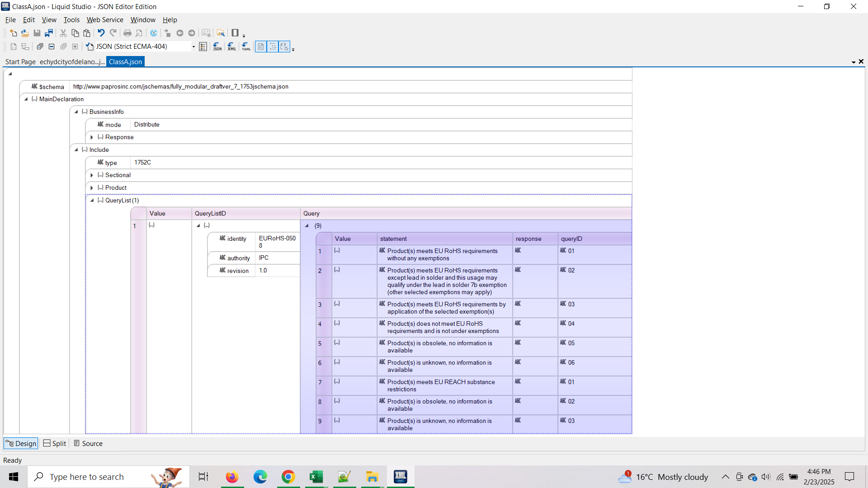Image resolution: width=868 pixels, height=488 pixels.
Task: Click the Convert to XML icon
Action: point(231,47)
